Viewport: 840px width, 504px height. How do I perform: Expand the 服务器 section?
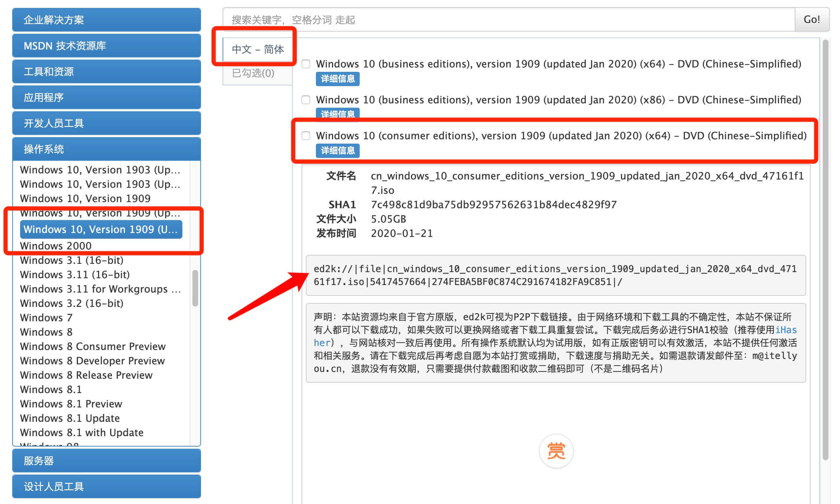[106, 461]
